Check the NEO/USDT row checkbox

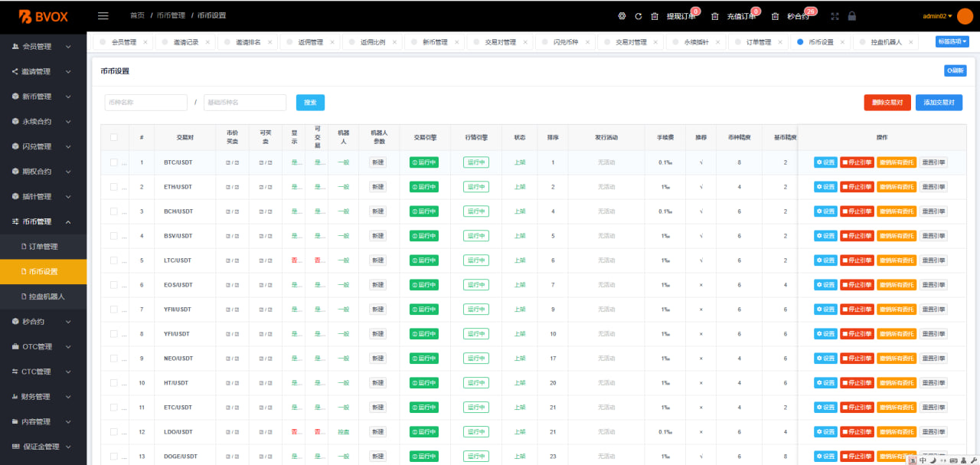pyautogui.click(x=114, y=359)
